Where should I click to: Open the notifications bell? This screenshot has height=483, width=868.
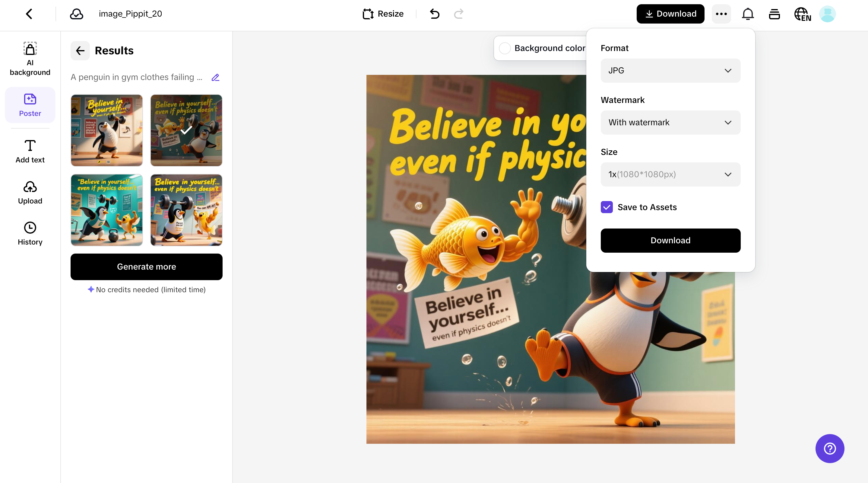(748, 14)
